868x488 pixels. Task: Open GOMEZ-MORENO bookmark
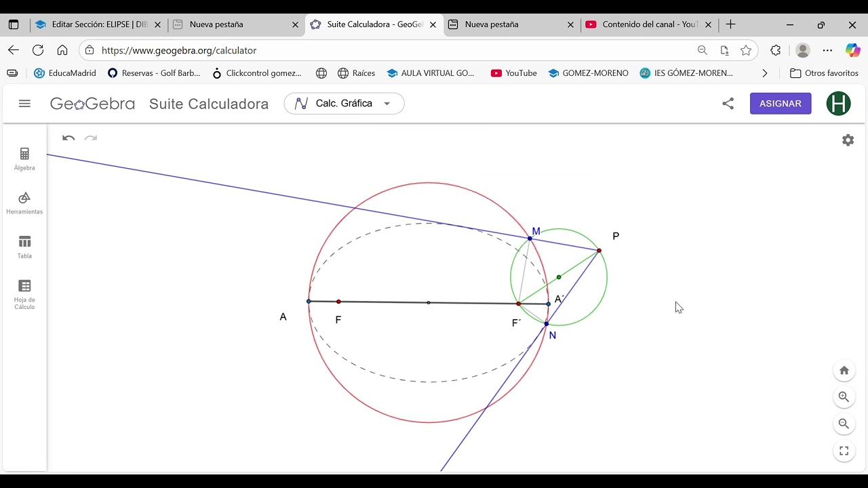pyautogui.click(x=588, y=73)
